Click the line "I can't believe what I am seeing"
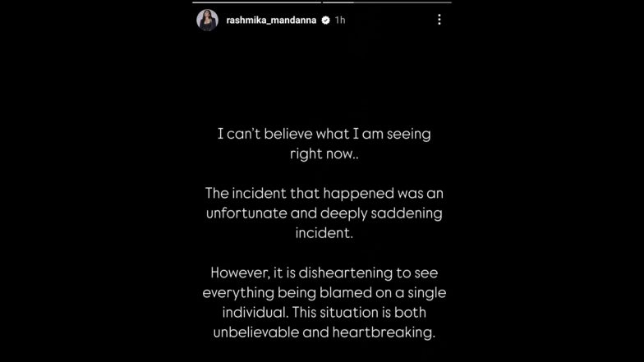The height and width of the screenshot is (362, 644). click(x=324, y=134)
